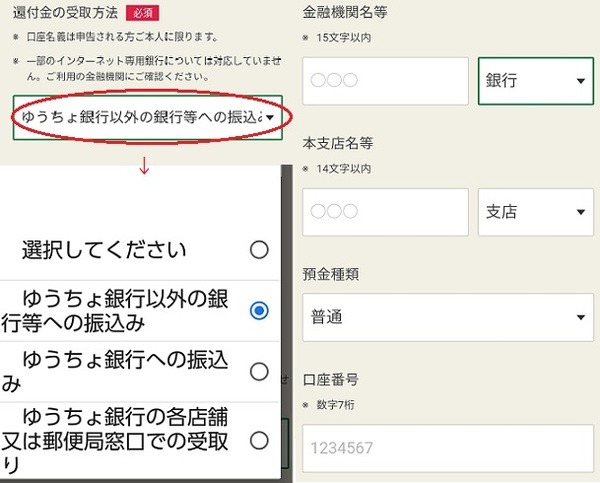Open the 銀行 institution type dropdown

point(536,81)
